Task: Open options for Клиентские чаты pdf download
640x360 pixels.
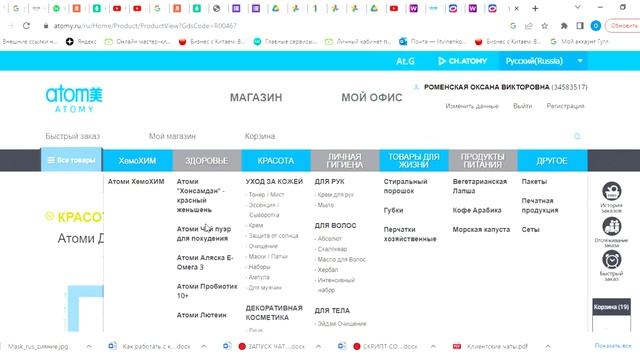Action: click(x=548, y=346)
